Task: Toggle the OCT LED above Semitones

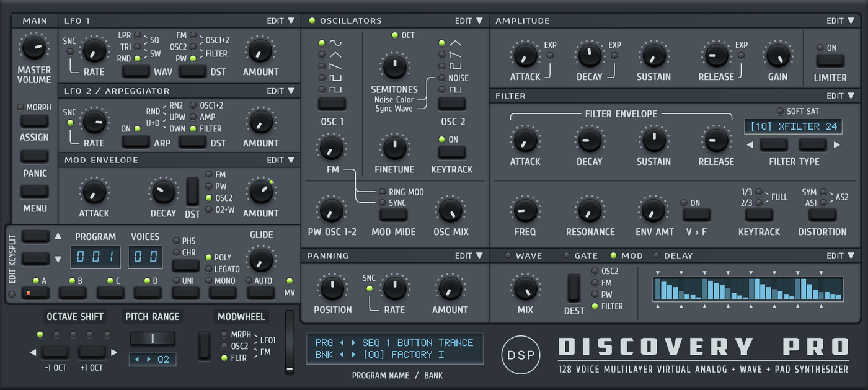Action: [395, 35]
